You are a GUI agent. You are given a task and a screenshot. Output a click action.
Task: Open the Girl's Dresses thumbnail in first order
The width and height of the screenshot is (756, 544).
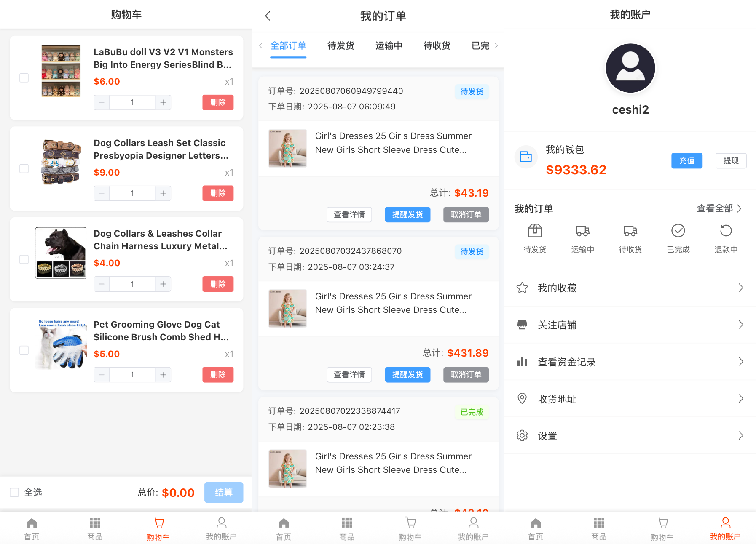[288, 148]
